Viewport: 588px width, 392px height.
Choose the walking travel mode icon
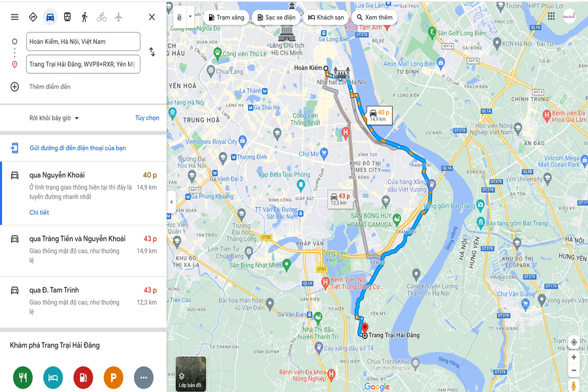click(x=84, y=17)
